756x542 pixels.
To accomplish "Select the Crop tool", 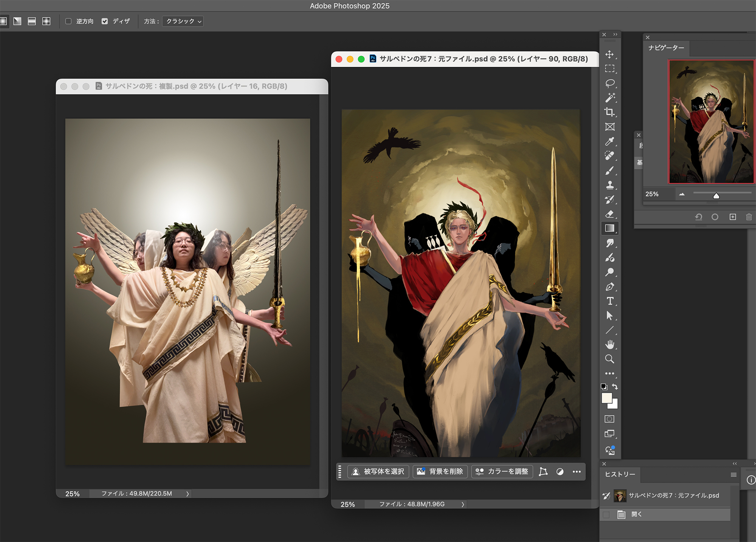I will (609, 112).
